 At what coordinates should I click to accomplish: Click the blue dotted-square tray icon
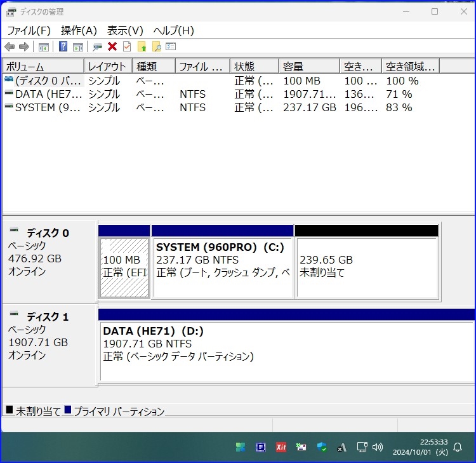pos(261,447)
